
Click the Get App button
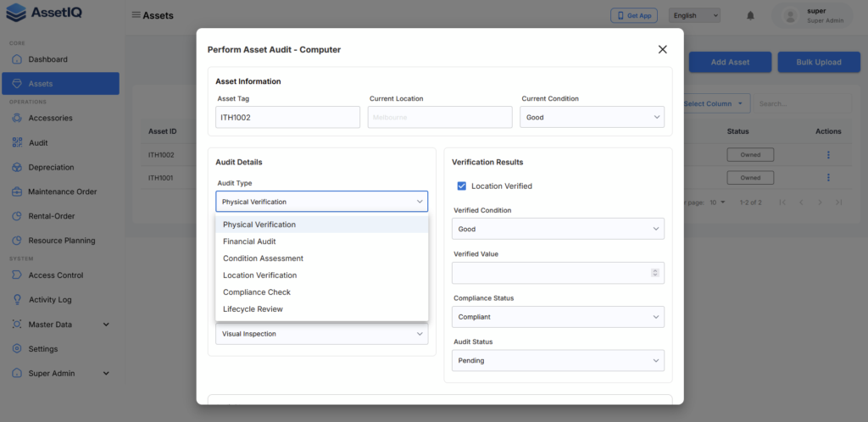coord(634,15)
